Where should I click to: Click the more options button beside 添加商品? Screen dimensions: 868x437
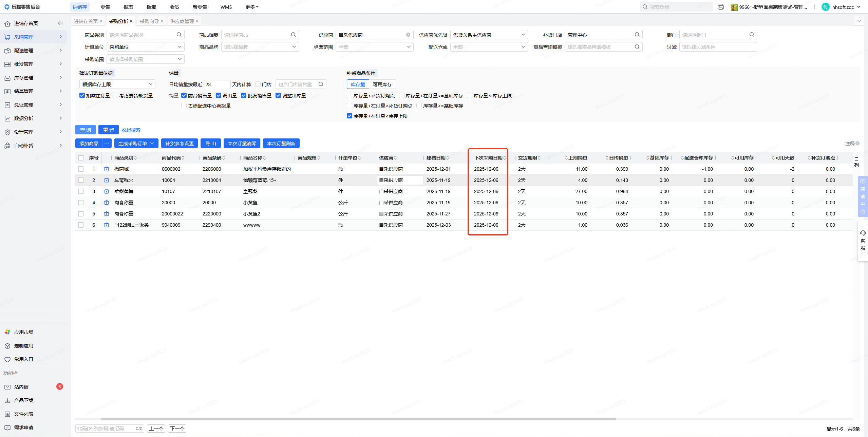point(107,143)
